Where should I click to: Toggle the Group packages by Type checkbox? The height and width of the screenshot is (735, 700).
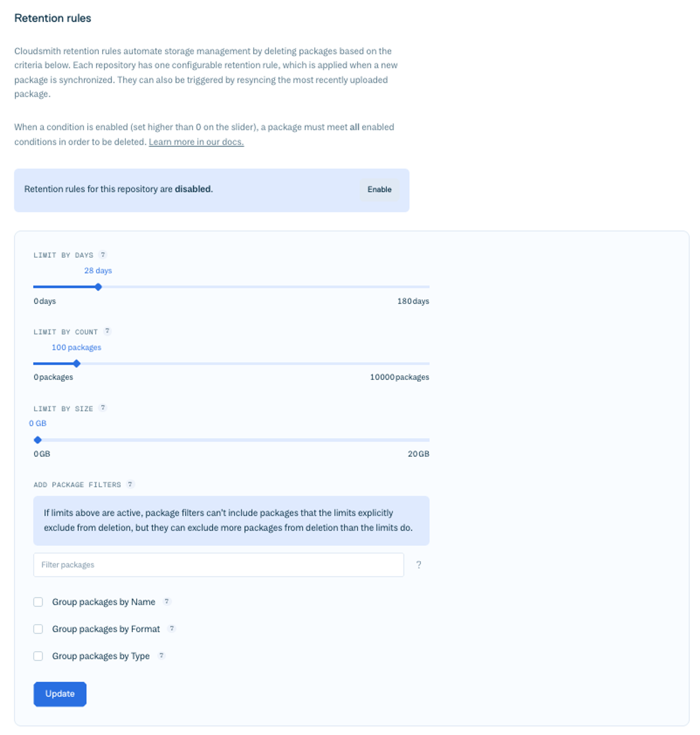38,656
